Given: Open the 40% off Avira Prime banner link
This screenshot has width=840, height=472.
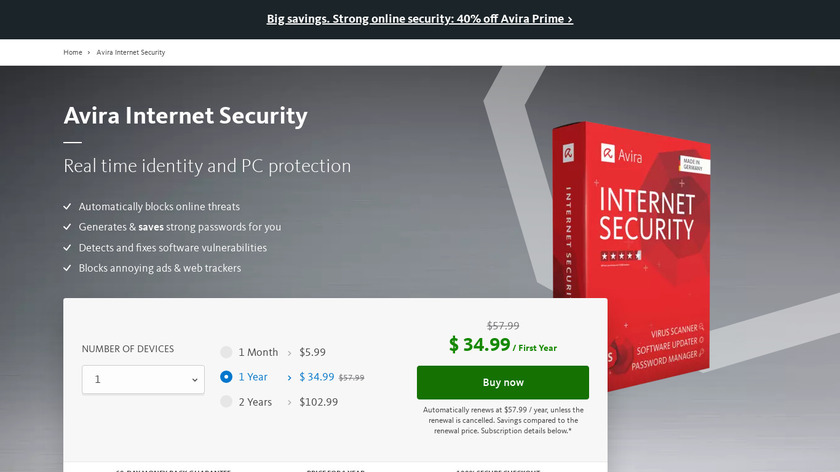Looking at the screenshot, I should click(420, 19).
